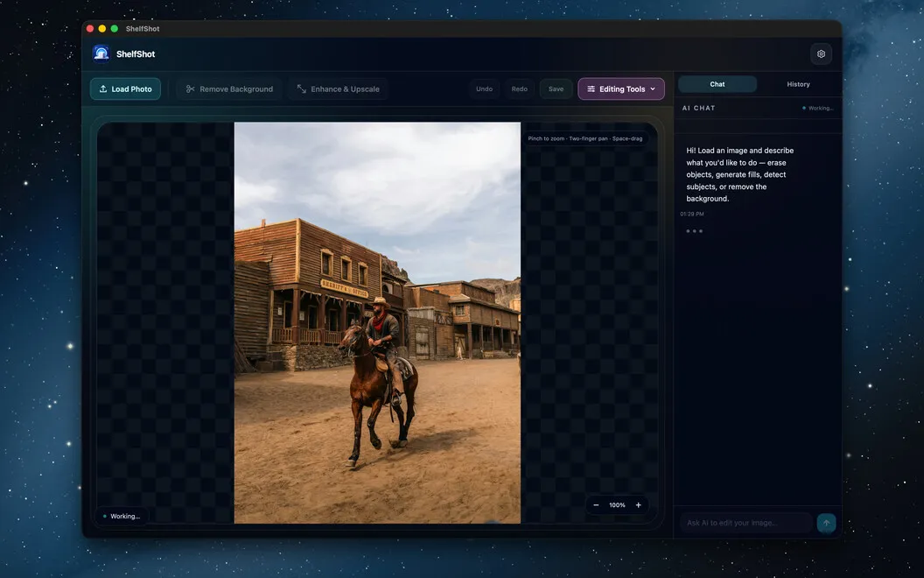
Task: Click the typing dots indicator in chat
Action: point(694,231)
